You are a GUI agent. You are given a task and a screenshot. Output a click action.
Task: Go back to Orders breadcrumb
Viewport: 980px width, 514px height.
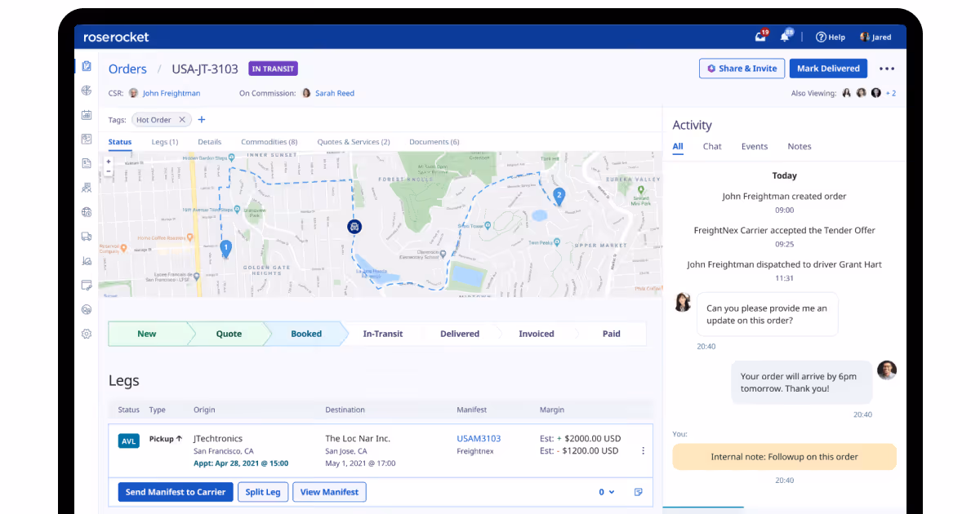point(127,69)
